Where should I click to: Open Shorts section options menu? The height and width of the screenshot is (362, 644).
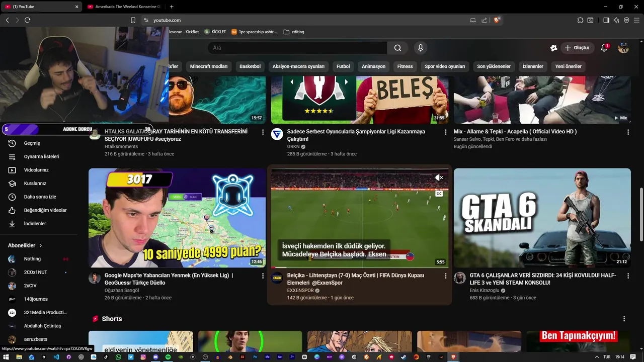[x=624, y=319]
